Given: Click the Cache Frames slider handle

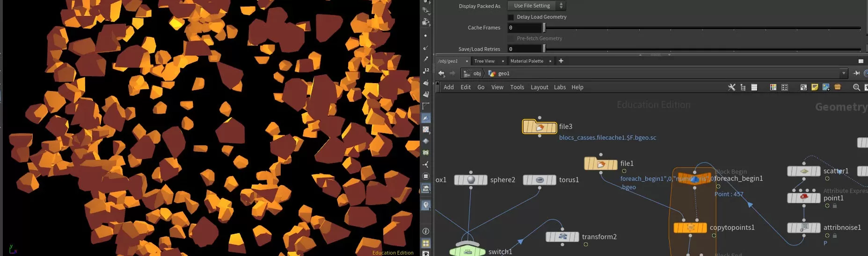Looking at the screenshot, I should [x=544, y=28].
